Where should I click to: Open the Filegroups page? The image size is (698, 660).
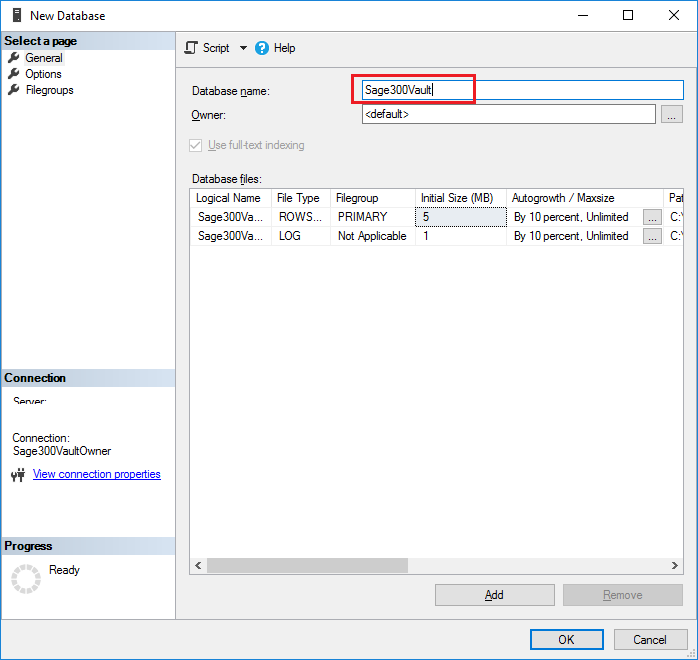[49, 90]
